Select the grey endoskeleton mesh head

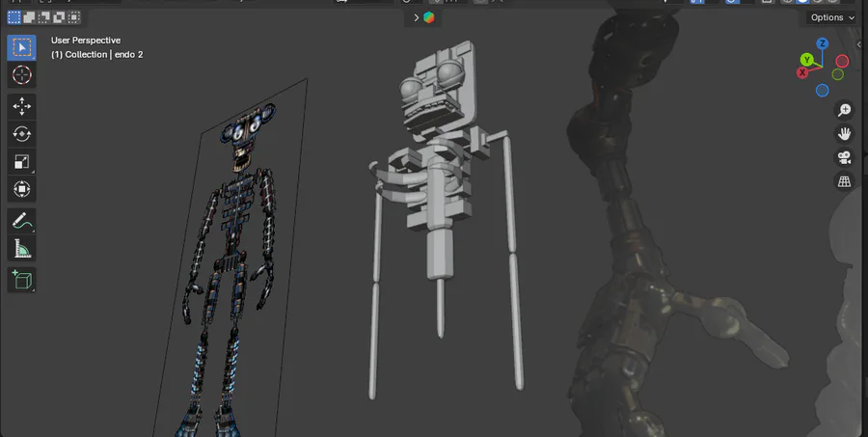(x=438, y=87)
